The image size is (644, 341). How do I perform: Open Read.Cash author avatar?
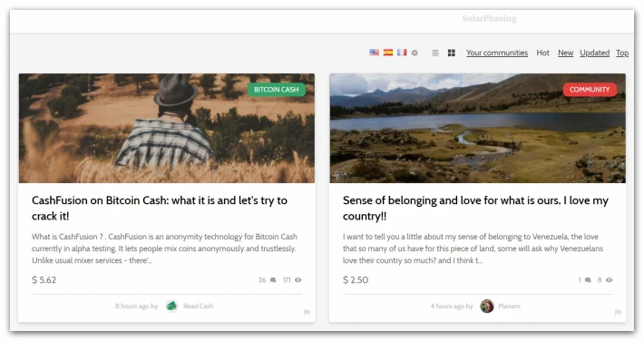click(x=171, y=306)
